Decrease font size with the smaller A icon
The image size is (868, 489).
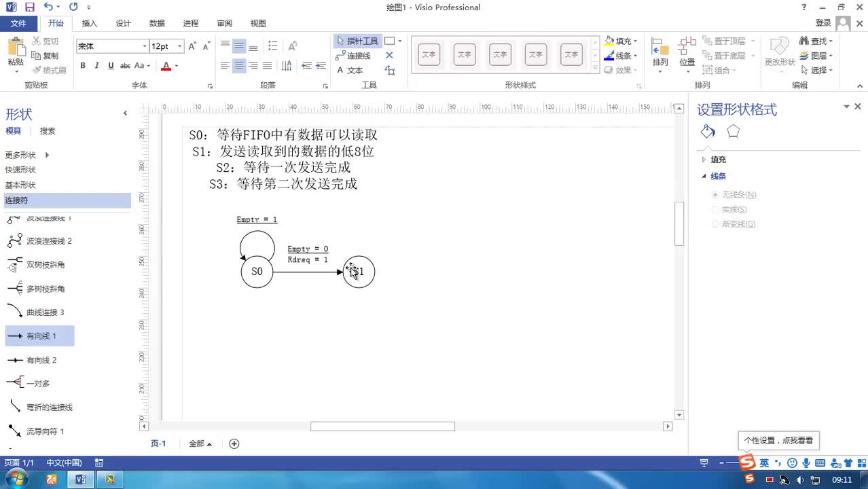pos(206,46)
